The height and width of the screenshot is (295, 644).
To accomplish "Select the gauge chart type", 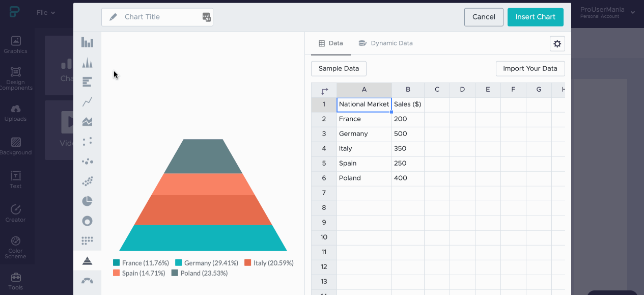I will point(87,280).
